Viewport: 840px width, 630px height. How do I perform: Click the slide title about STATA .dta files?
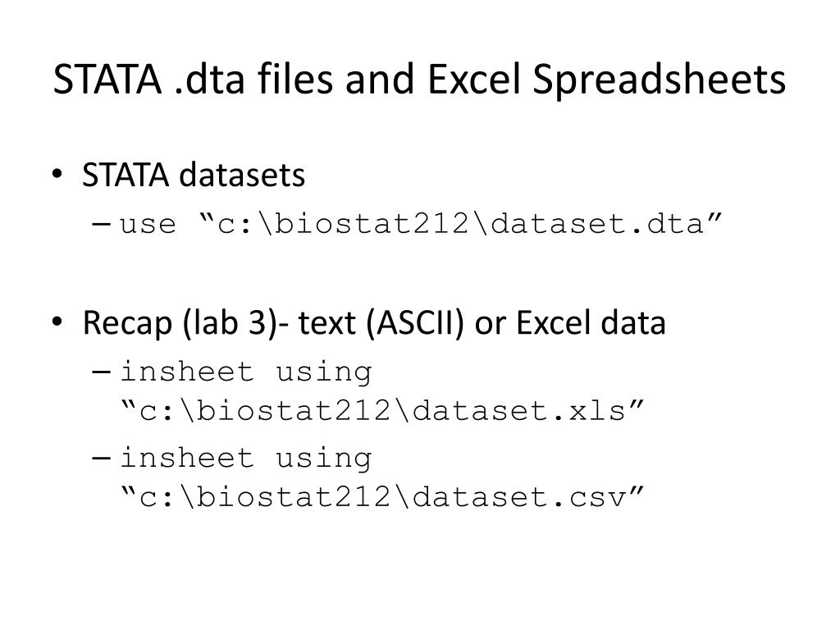(x=419, y=80)
